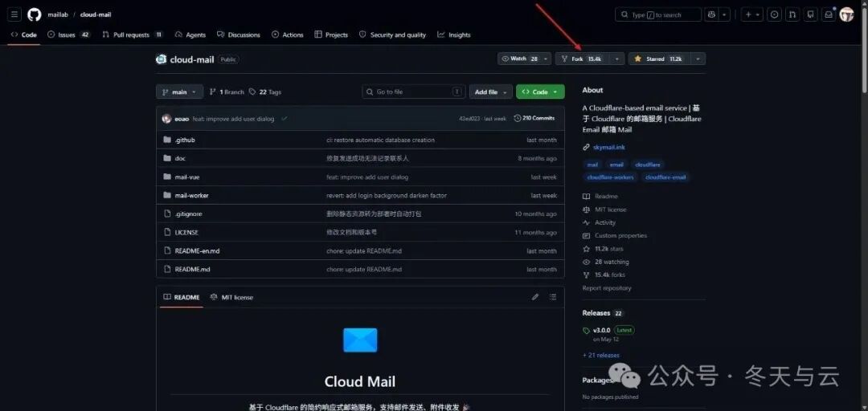
Task: Expand the star lists dropdown arrow
Action: pos(698,59)
